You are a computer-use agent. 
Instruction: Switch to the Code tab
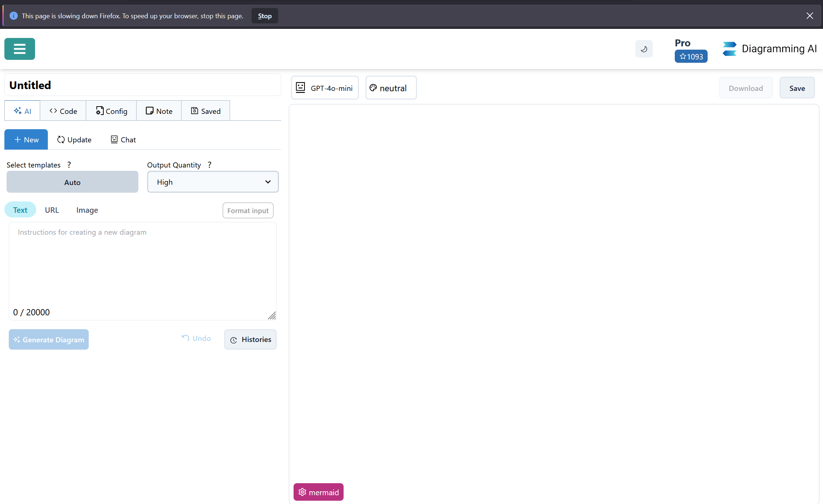(x=63, y=111)
